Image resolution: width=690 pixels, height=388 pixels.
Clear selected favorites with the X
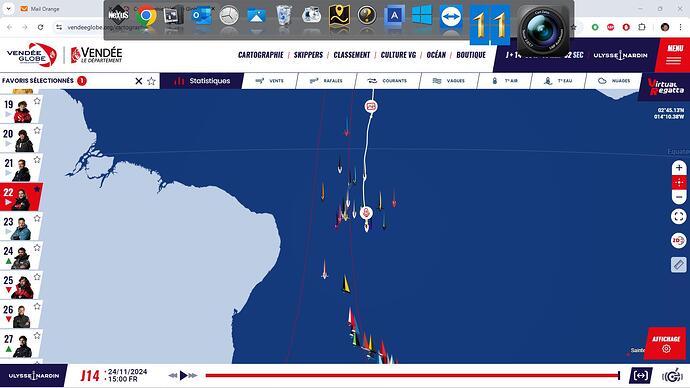(x=139, y=81)
